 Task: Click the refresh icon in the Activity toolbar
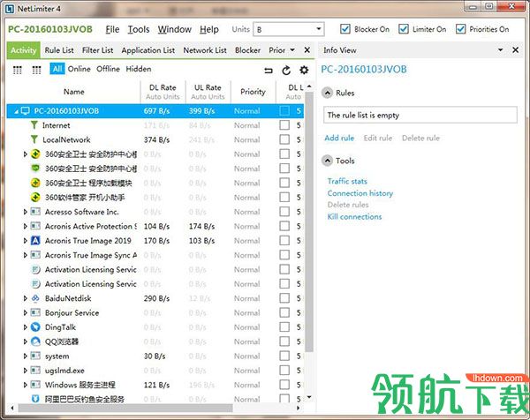pyautogui.click(x=286, y=70)
